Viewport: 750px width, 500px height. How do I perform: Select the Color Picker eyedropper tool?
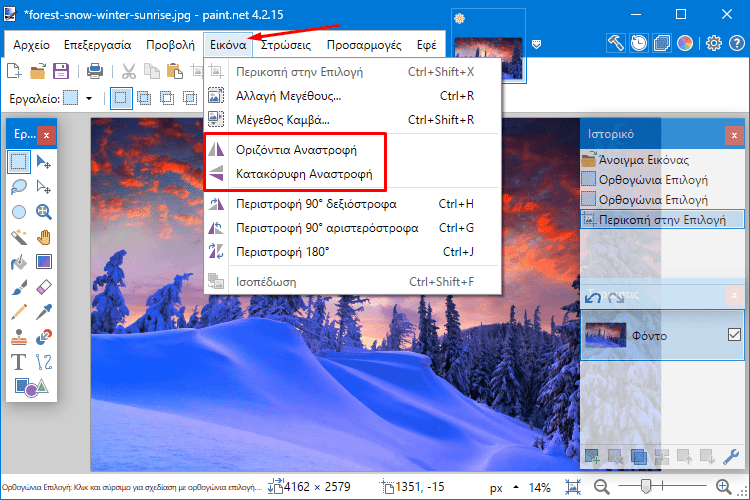44,312
